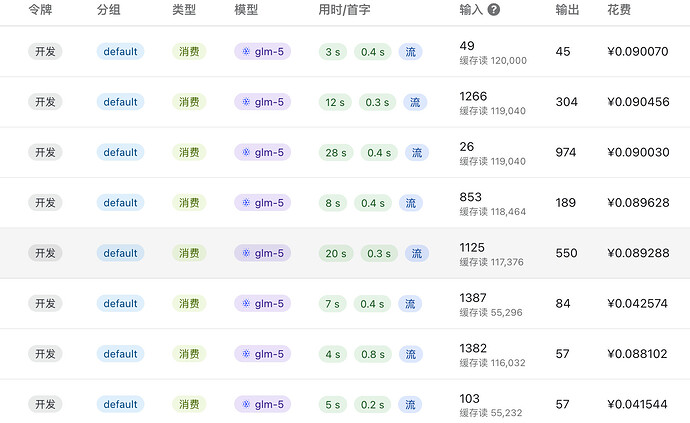Click the cache read text 缓存读 55,296

click(491, 313)
